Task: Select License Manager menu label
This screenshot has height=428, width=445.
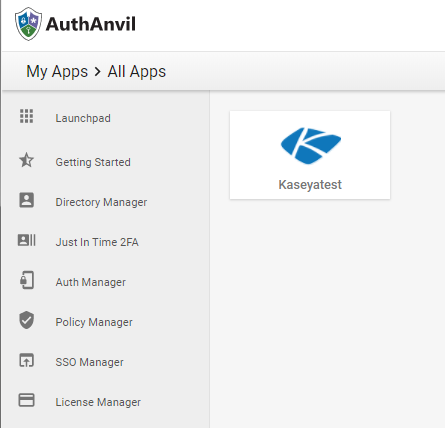Action: (98, 402)
